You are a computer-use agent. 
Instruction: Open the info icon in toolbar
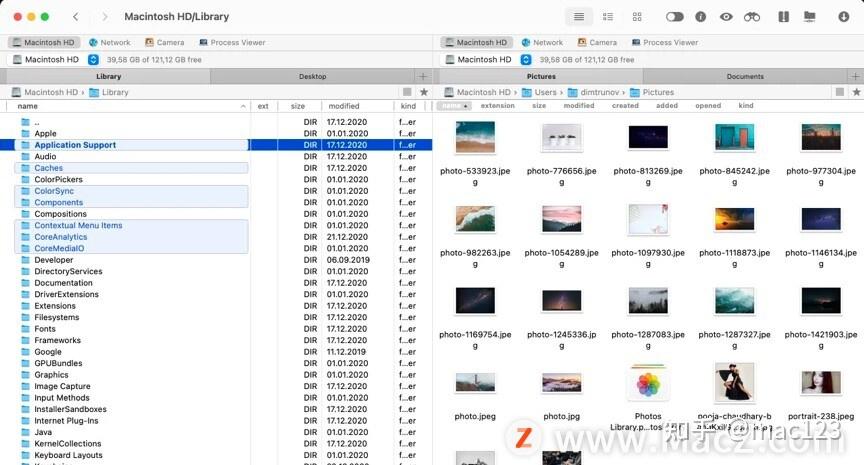(700, 17)
